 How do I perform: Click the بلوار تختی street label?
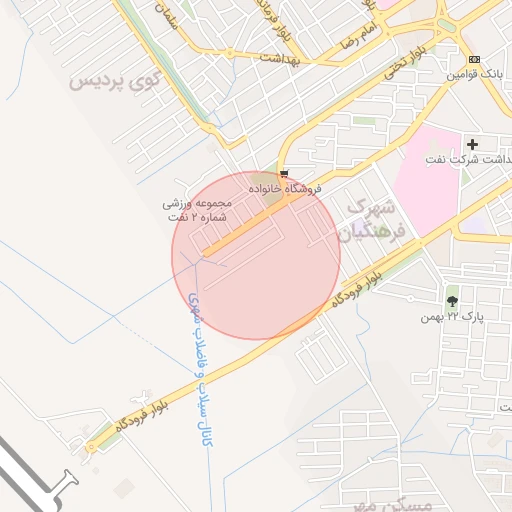coord(405,63)
